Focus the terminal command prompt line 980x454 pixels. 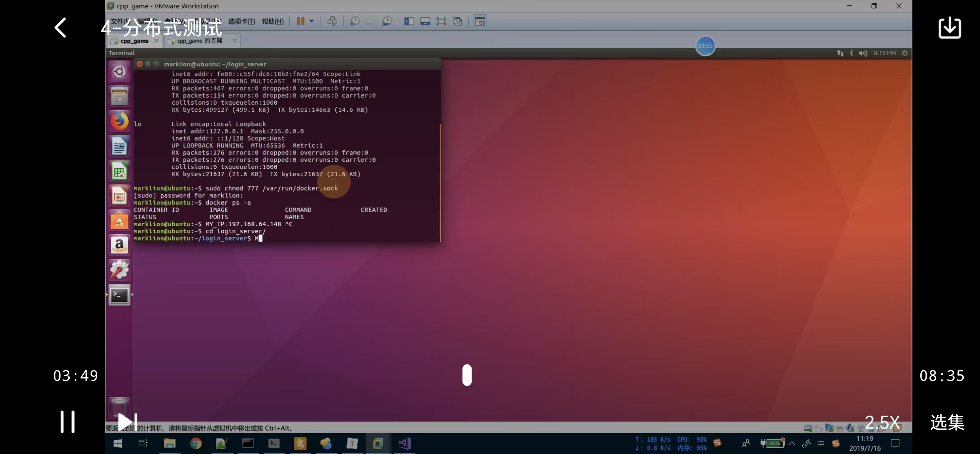[x=287, y=238]
